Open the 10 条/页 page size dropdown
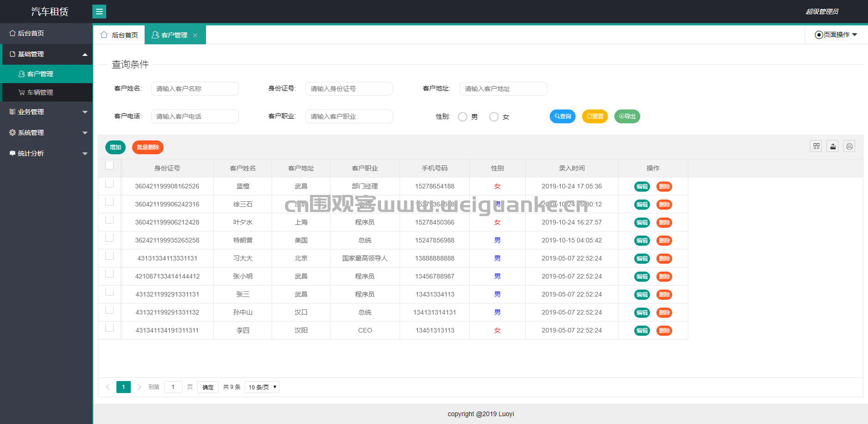Viewport: 868px width, 424px height. pos(262,387)
